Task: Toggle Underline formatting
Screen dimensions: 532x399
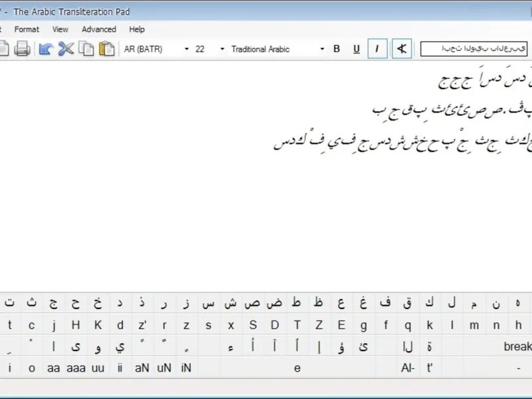Action: point(356,49)
